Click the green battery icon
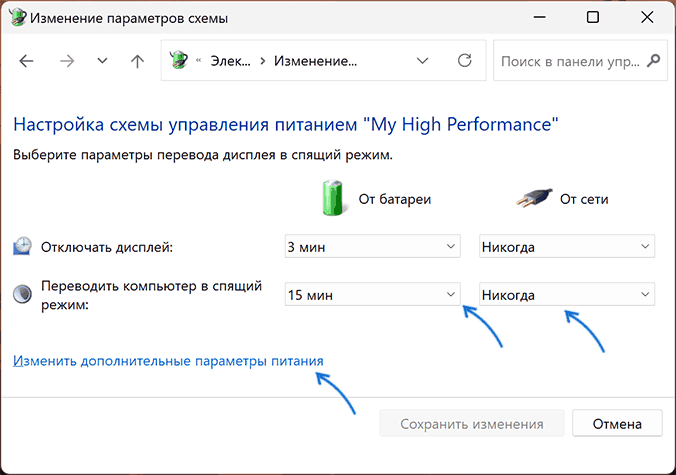676x475 pixels. click(x=332, y=198)
